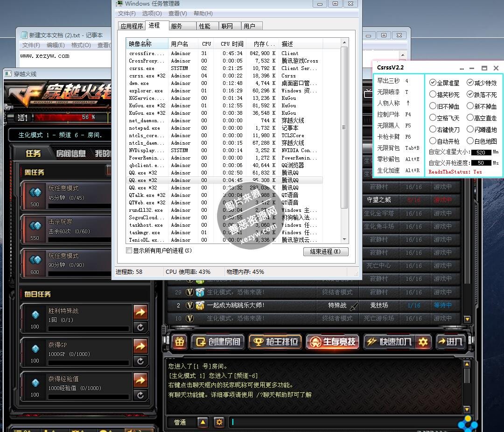Click the orange arrow for 胜利特殊战 task
This screenshot has width=504, height=432.
[x=140, y=312]
